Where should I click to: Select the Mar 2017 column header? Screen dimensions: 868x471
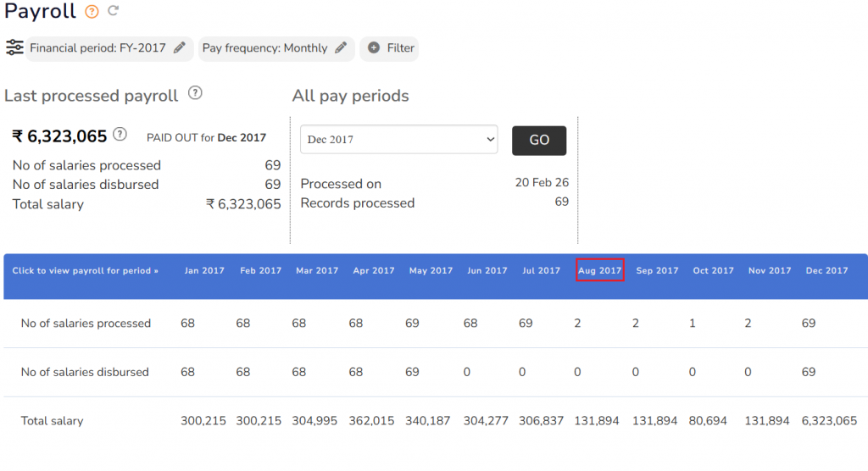pyautogui.click(x=317, y=271)
